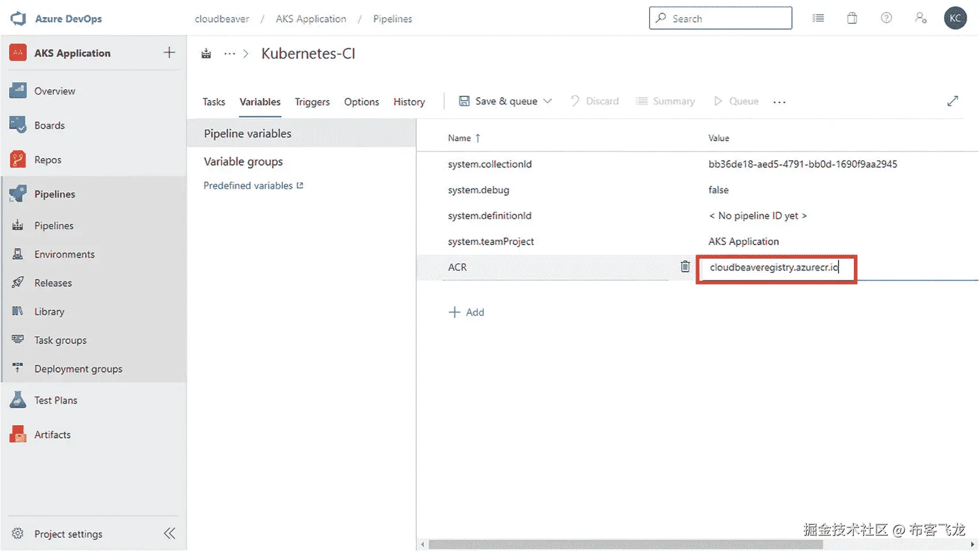The image size is (980, 552).
Task: Click the Pipelines breadcrumb link
Action: click(393, 19)
